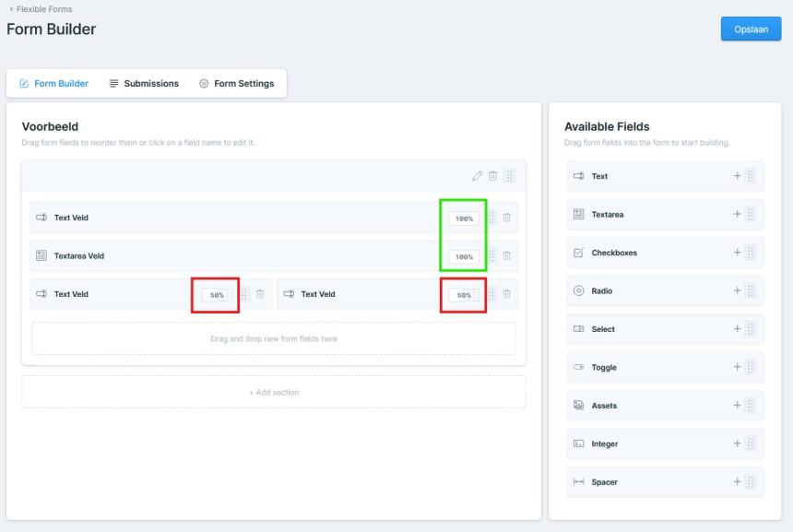Click the drag handle of the available Integer field
The height and width of the screenshot is (532, 793).
[x=750, y=443]
